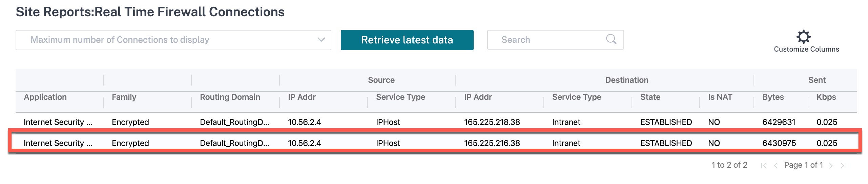868x184 pixels.
Task: Click NO Is NAT value in 6429631 row
Action: (x=714, y=122)
